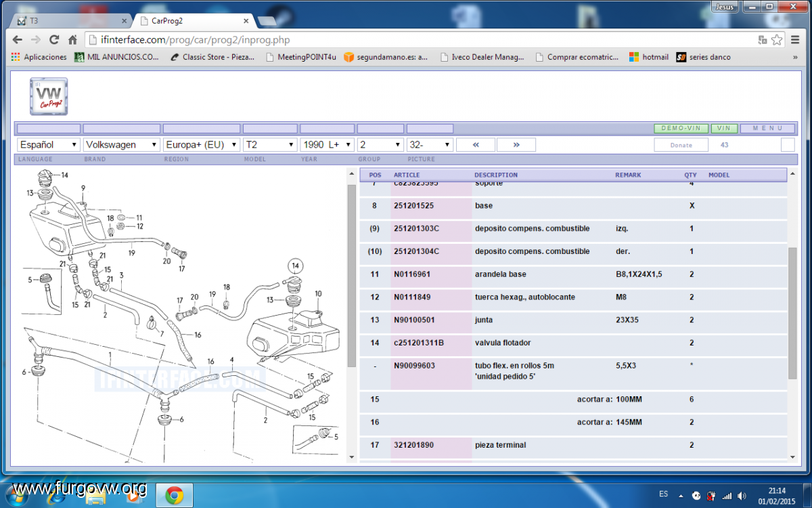Viewport: 812px width, 508px height.
Task: Close the T3 browser tab
Action: point(122,21)
